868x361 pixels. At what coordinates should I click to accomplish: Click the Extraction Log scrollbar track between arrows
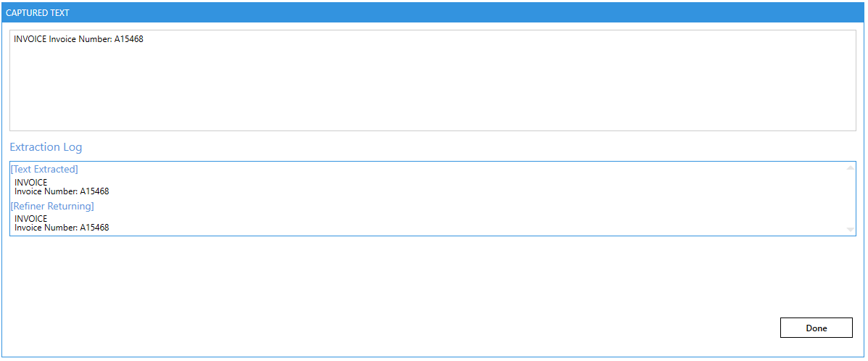[x=850, y=199]
